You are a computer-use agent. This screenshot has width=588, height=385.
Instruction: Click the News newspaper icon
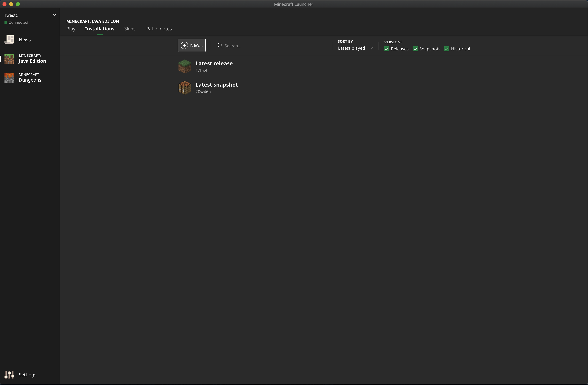(9, 40)
